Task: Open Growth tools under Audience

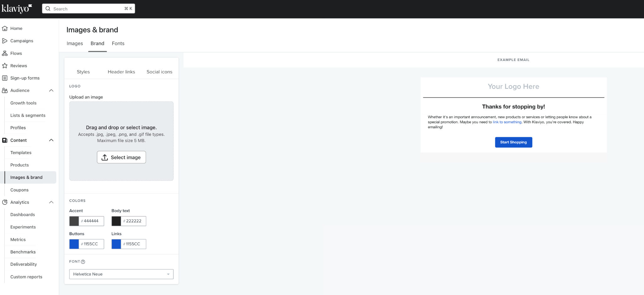Action: pyautogui.click(x=23, y=103)
